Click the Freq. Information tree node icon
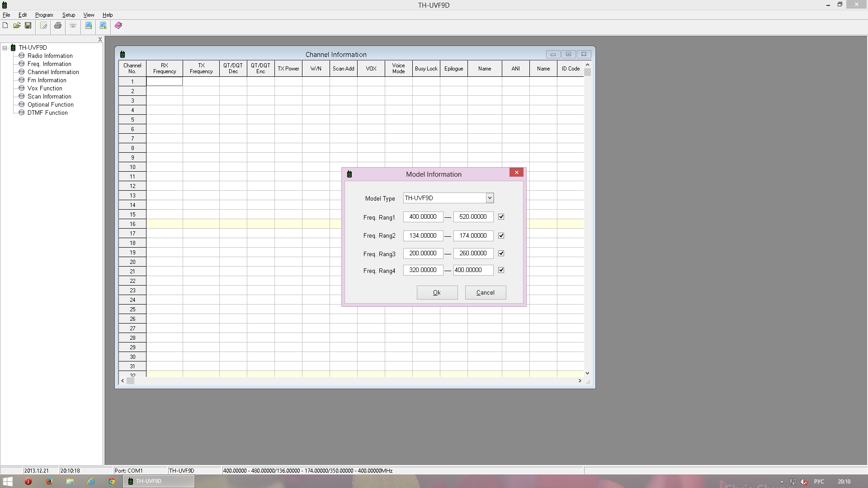868x488 pixels. pos(21,64)
